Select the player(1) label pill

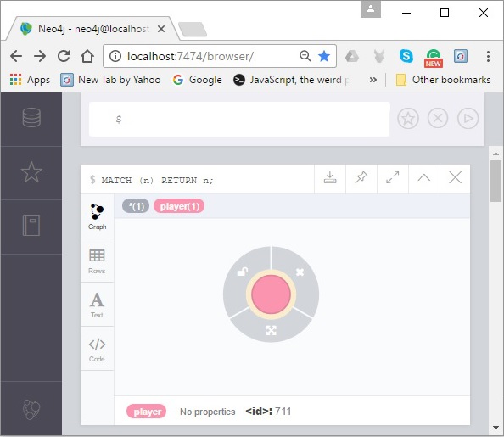(x=179, y=206)
